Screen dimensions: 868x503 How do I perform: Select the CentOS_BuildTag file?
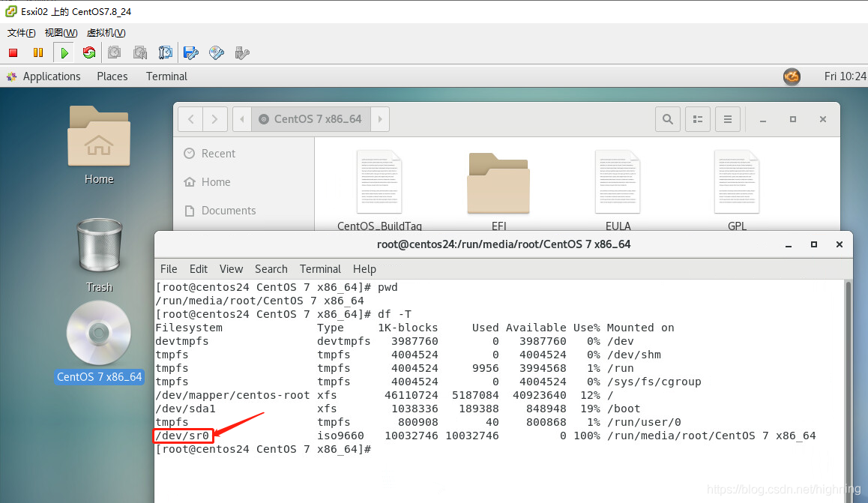coord(379,190)
